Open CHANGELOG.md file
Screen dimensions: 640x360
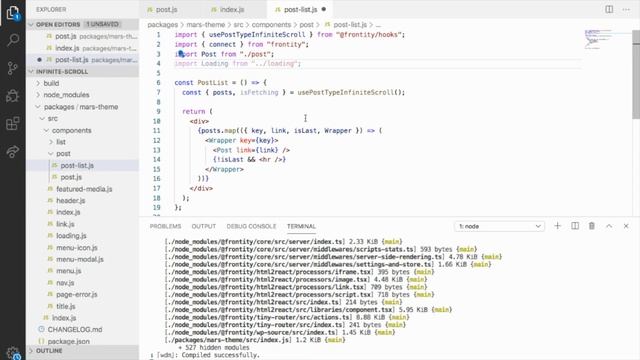tap(83, 329)
